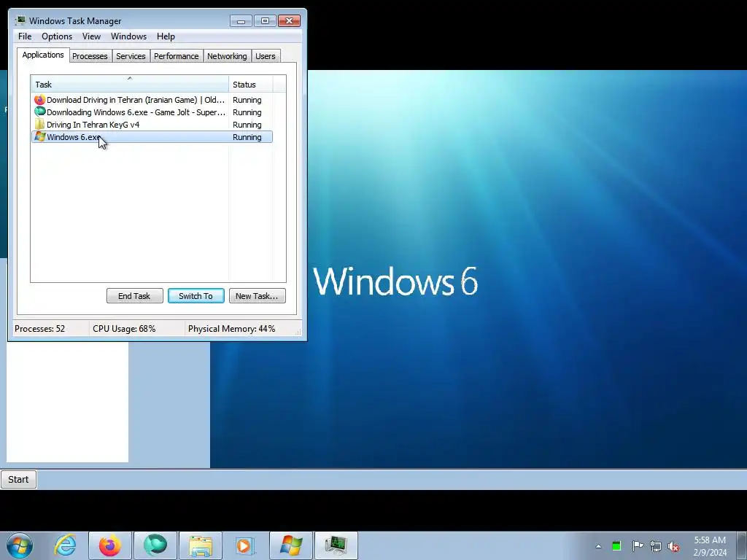Image resolution: width=747 pixels, height=560 pixels.
Task: Select the Driving In Tehran KeyG v4 task
Action: coord(152,124)
